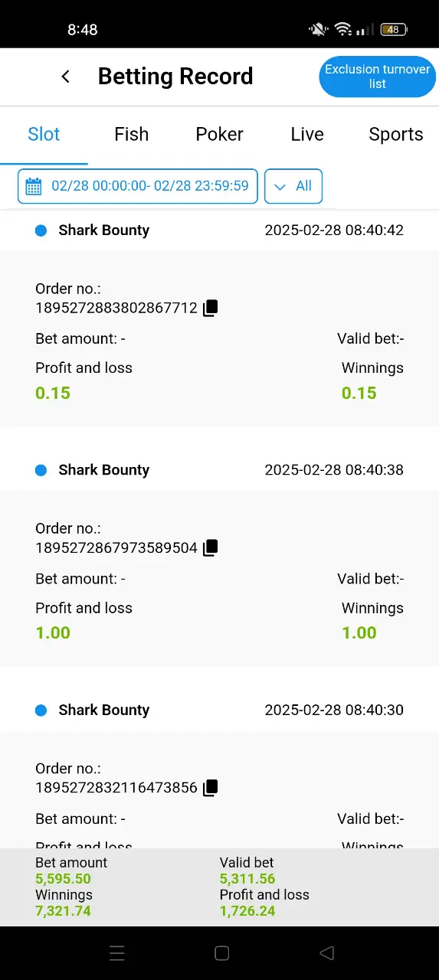Open Shark Bounty record at 08:40:38
Viewport: 439px width, 980px height.
pos(219,470)
